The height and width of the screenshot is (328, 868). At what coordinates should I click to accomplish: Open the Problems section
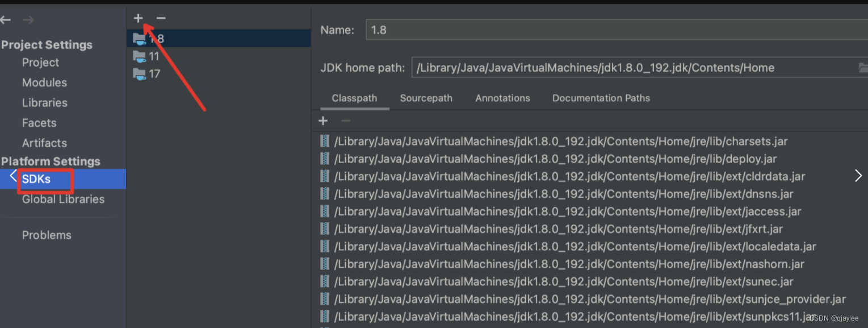pyautogui.click(x=47, y=235)
